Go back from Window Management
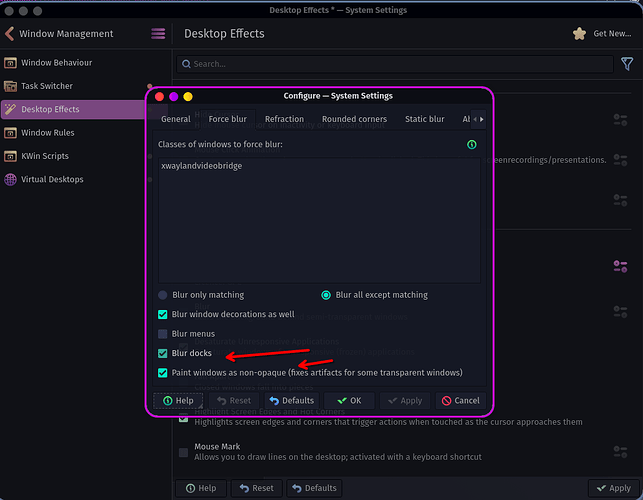643x500 pixels. (10, 34)
